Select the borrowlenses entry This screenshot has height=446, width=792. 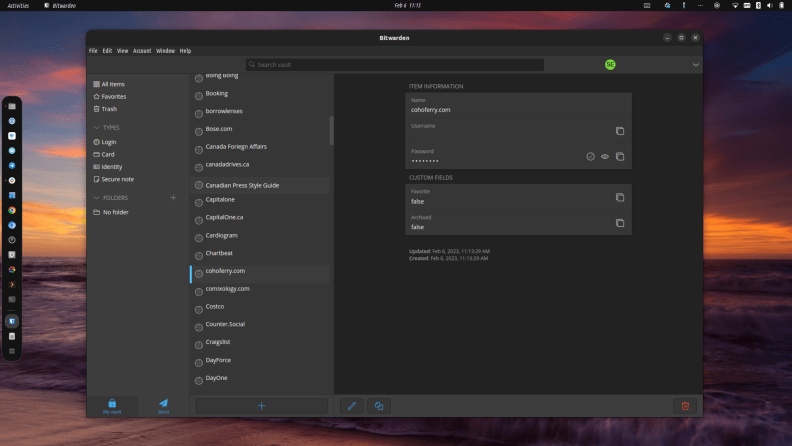260,113
